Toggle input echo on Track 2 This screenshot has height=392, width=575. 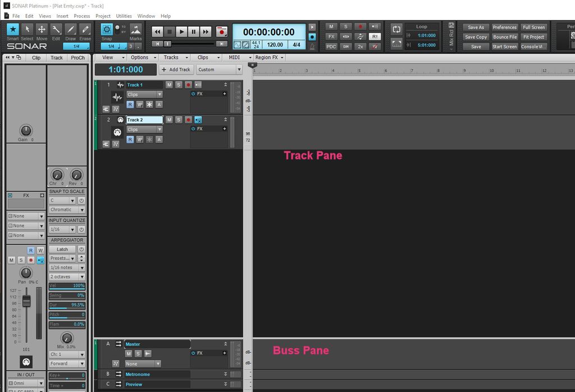tap(198, 120)
